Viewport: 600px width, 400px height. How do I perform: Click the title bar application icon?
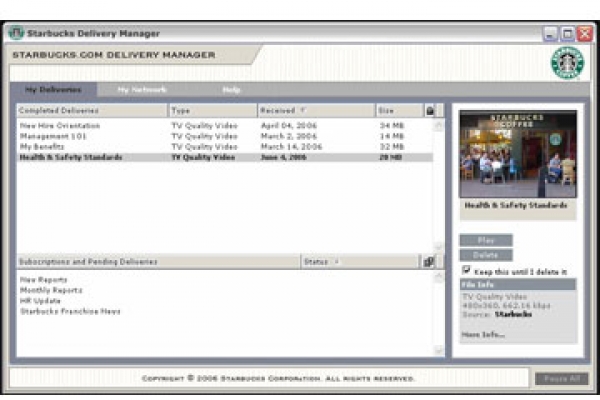16,33
